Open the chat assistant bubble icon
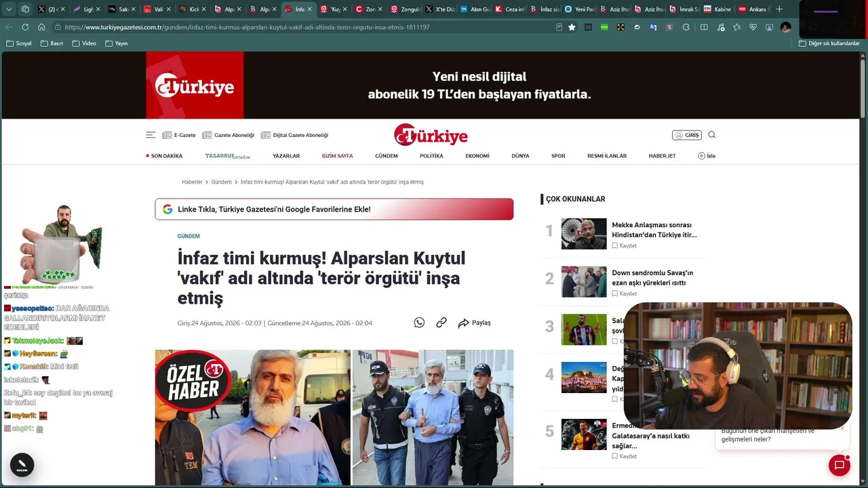This screenshot has width=868, height=488. click(840, 465)
